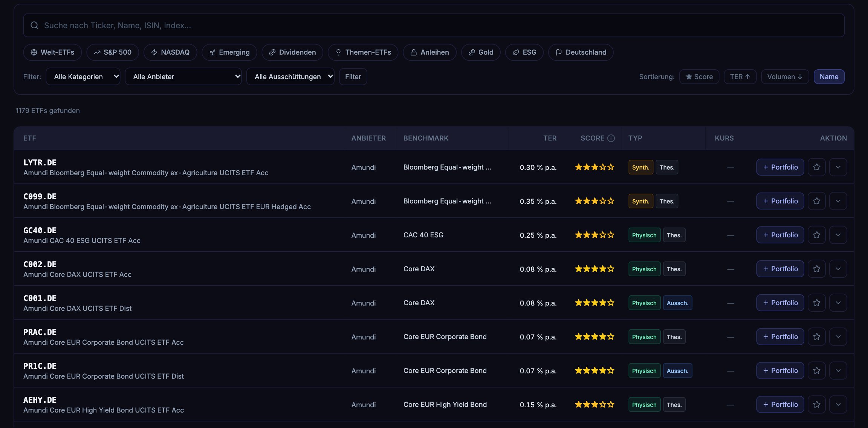Star the AEHY.DE high yield bond ETF
The image size is (868, 428).
[x=817, y=405]
